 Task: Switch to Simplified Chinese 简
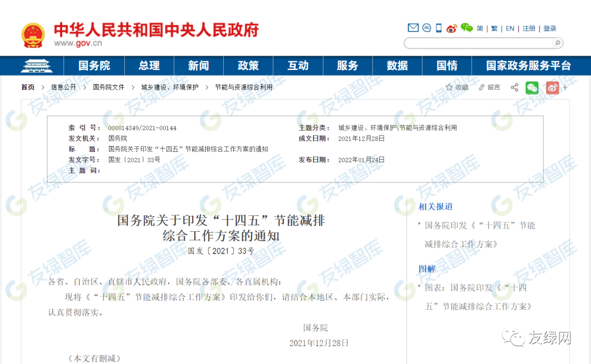(480, 28)
